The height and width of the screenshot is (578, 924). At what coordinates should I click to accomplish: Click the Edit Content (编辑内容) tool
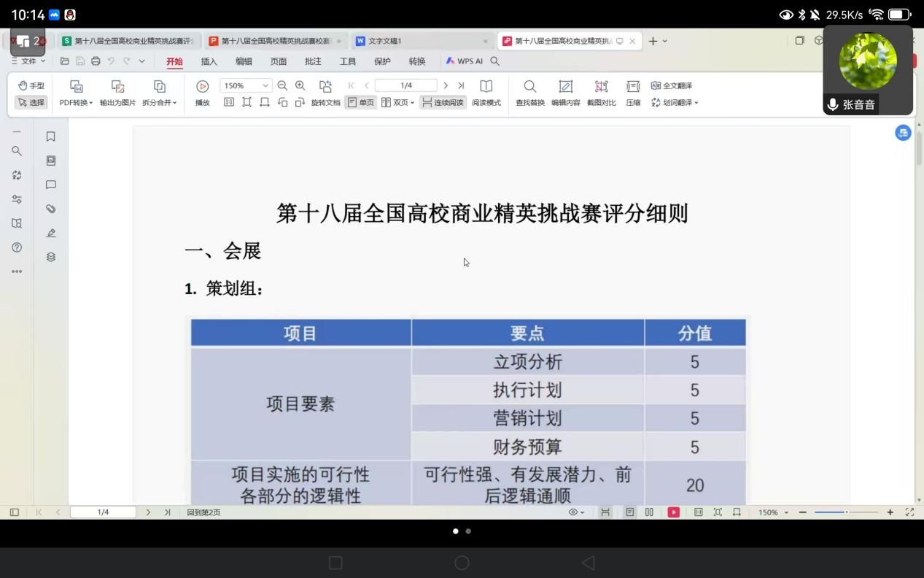tap(565, 87)
